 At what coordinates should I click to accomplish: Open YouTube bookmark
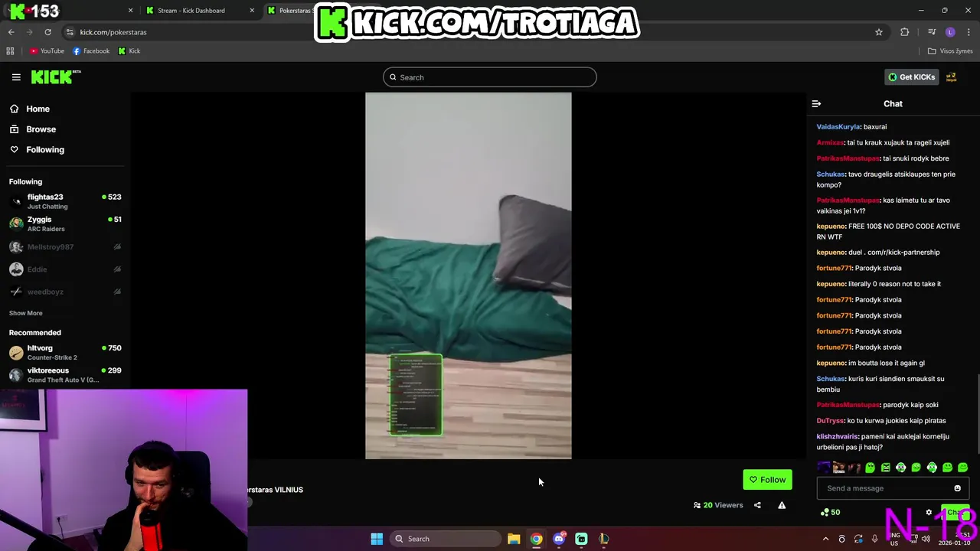pyautogui.click(x=47, y=51)
